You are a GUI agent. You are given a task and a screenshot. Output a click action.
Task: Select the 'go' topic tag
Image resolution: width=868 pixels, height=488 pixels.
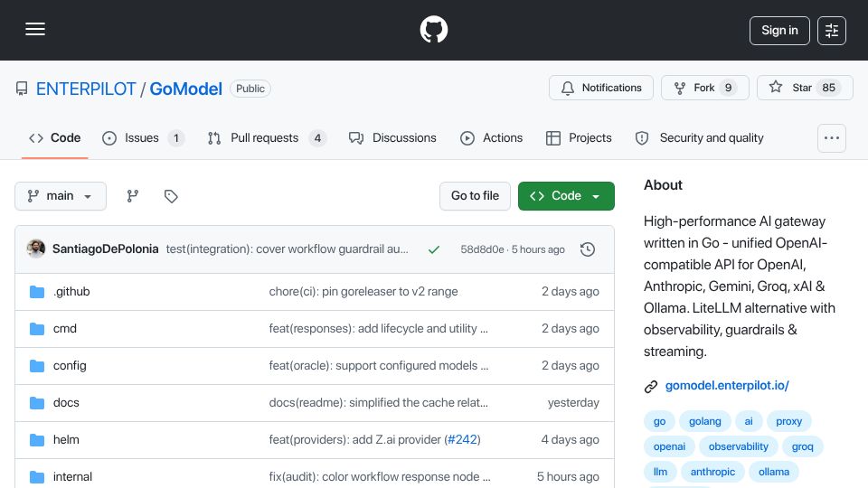click(659, 422)
